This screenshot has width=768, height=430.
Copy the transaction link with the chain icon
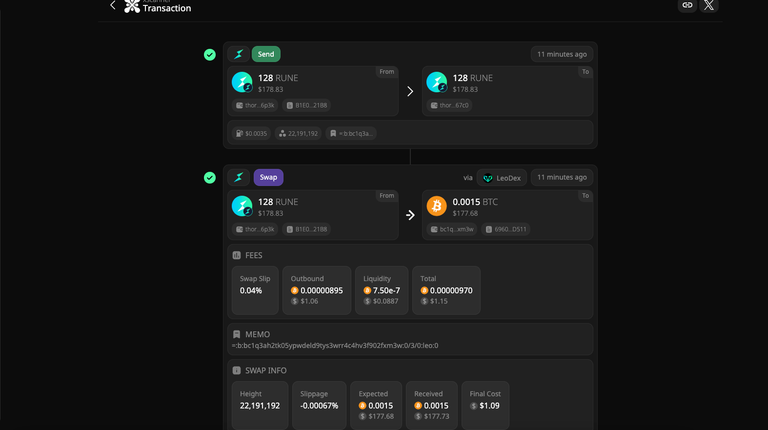pyautogui.click(x=687, y=5)
